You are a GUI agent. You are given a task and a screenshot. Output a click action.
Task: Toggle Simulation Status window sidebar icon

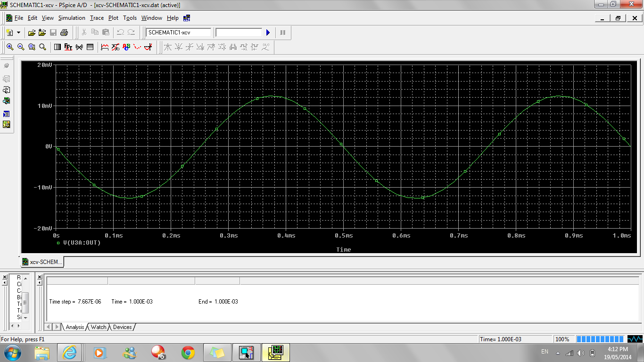[x=7, y=114]
